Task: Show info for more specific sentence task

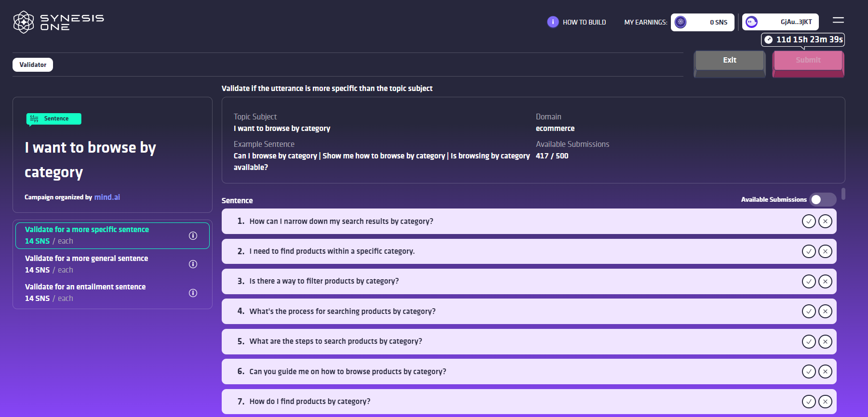Action: click(193, 235)
